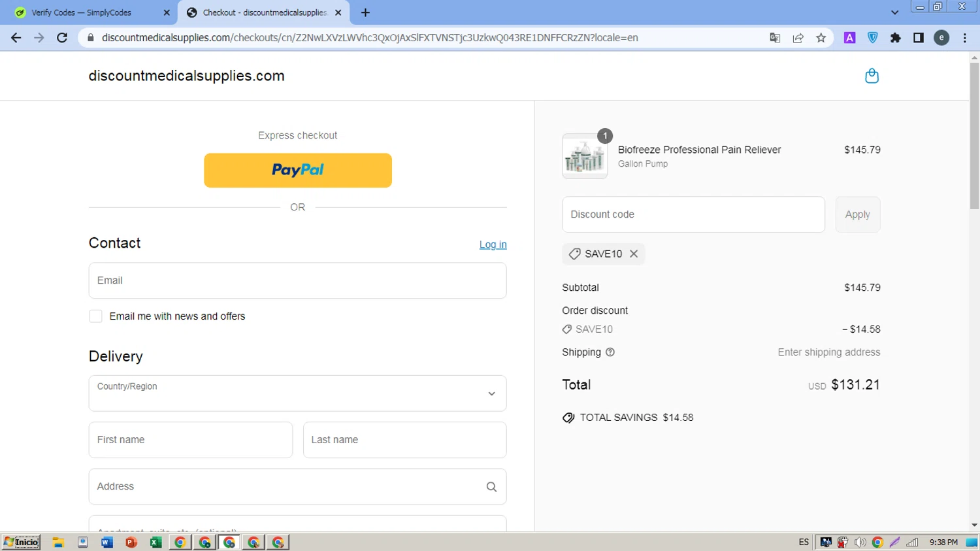Screen dimensions: 980x551
Task: Click the Enter shipping address text
Action: tap(828, 352)
